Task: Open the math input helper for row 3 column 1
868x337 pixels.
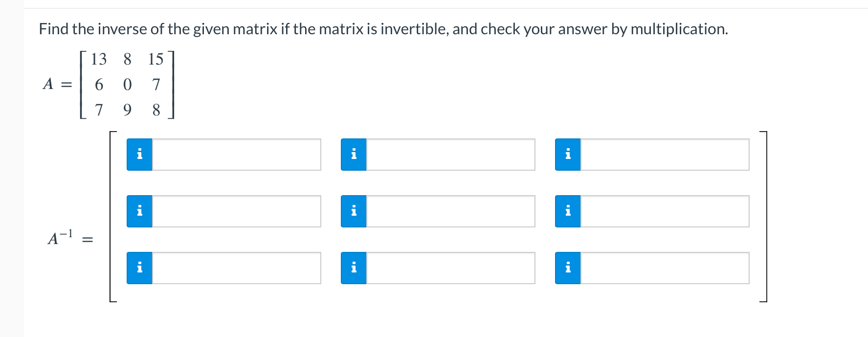Action: coord(139,268)
